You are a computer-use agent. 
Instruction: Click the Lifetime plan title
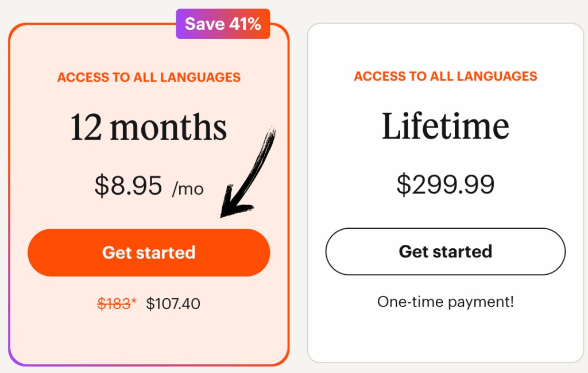pyautogui.click(x=446, y=125)
